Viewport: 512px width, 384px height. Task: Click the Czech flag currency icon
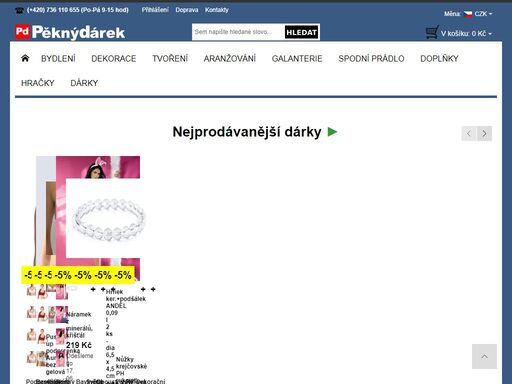[468, 14]
